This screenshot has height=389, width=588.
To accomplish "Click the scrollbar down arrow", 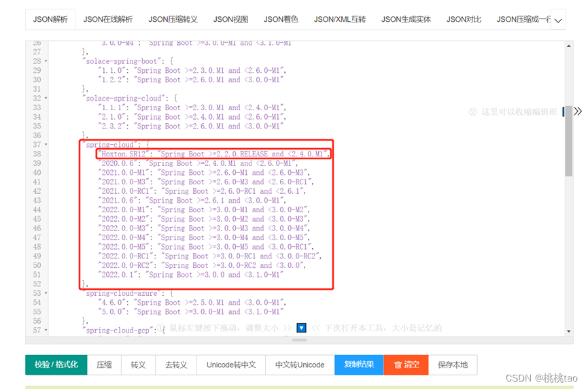I will 569,331.
